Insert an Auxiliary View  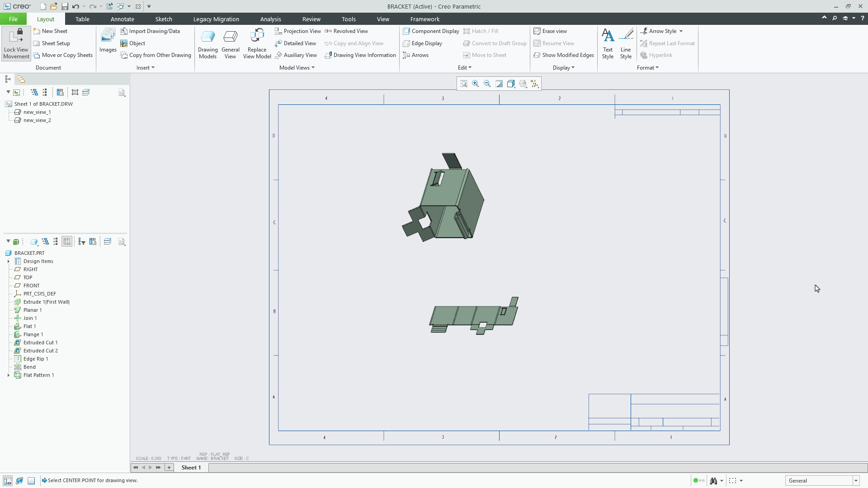pyautogui.click(x=296, y=55)
